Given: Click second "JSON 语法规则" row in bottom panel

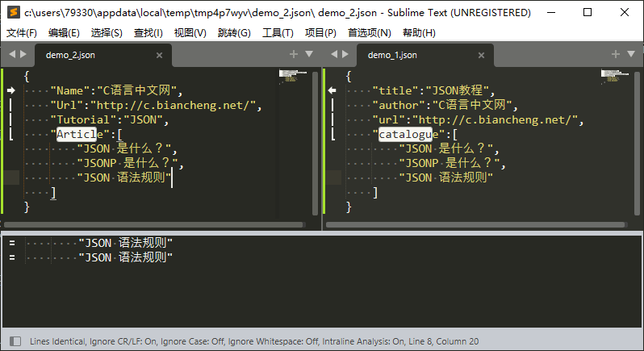Looking at the screenshot, I should pos(126,258).
